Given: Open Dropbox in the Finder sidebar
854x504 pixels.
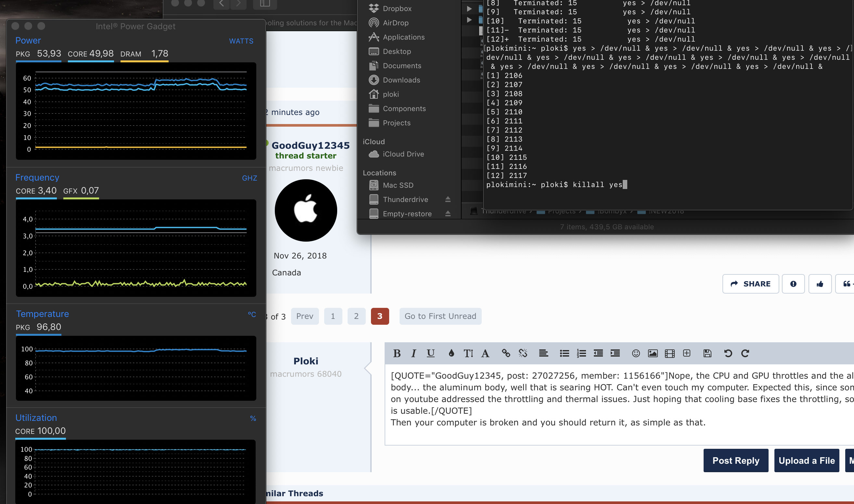Looking at the screenshot, I should [x=397, y=8].
